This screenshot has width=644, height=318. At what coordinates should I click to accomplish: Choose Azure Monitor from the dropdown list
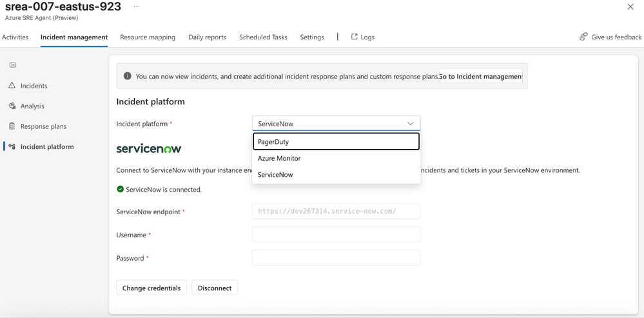tap(336, 158)
